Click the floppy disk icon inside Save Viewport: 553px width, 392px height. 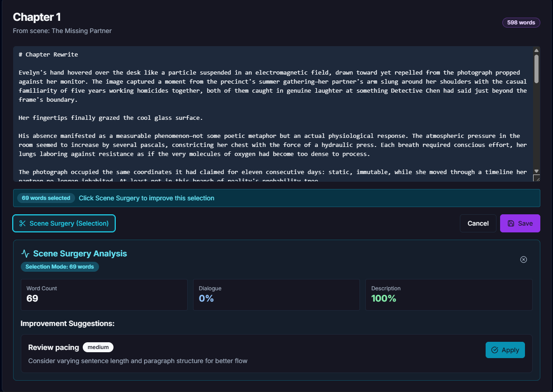pyautogui.click(x=511, y=223)
